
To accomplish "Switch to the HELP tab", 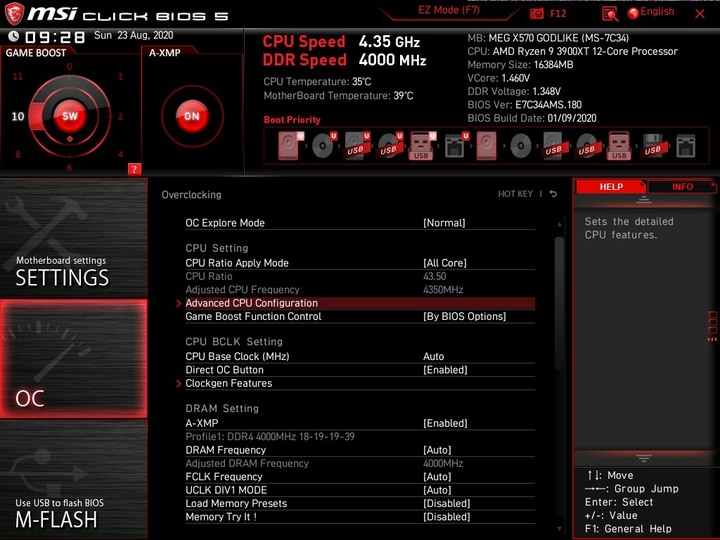I will coord(611,186).
